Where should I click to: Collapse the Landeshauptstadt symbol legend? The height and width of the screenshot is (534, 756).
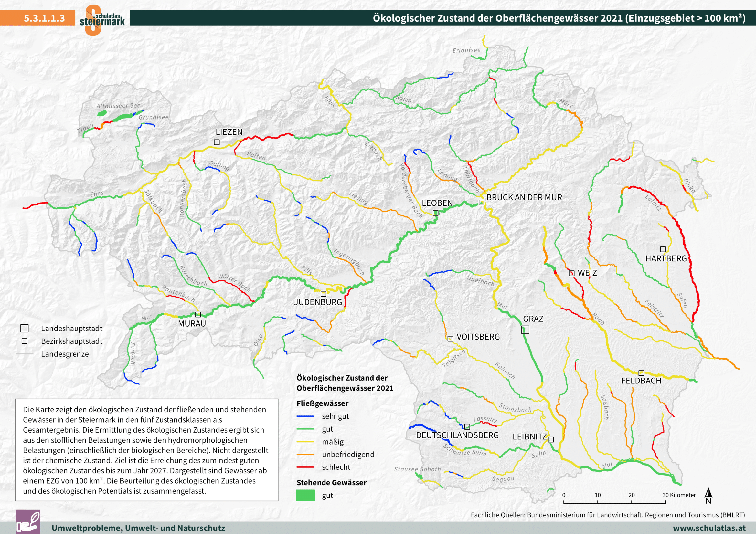[24, 328]
